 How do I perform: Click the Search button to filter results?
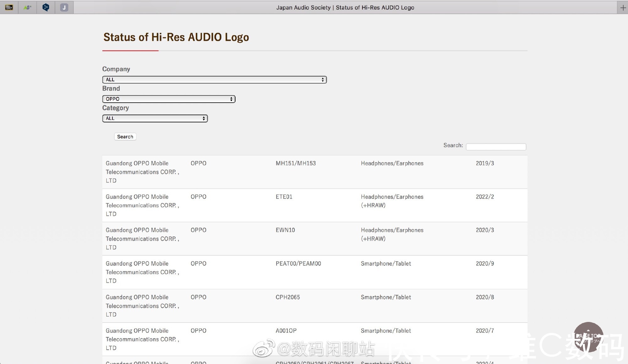125,136
